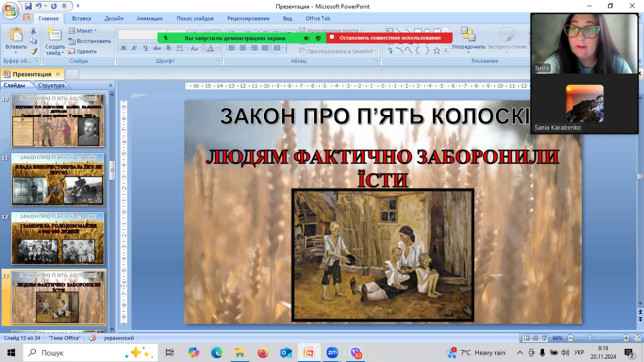644x362 pixels.
Task: Click the round Office button
Action: pos(10,10)
